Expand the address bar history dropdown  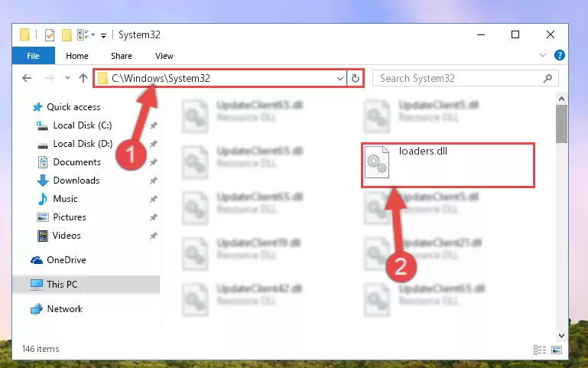(x=339, y=78)
